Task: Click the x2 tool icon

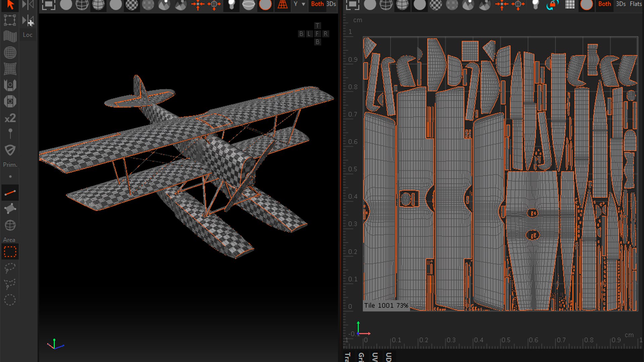Action: click(x=10, y=118)
